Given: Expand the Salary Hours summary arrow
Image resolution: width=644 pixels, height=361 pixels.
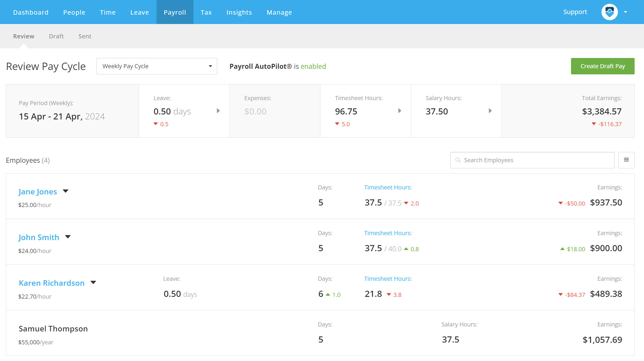Looking at the screenshot, I should pos(490,111).
